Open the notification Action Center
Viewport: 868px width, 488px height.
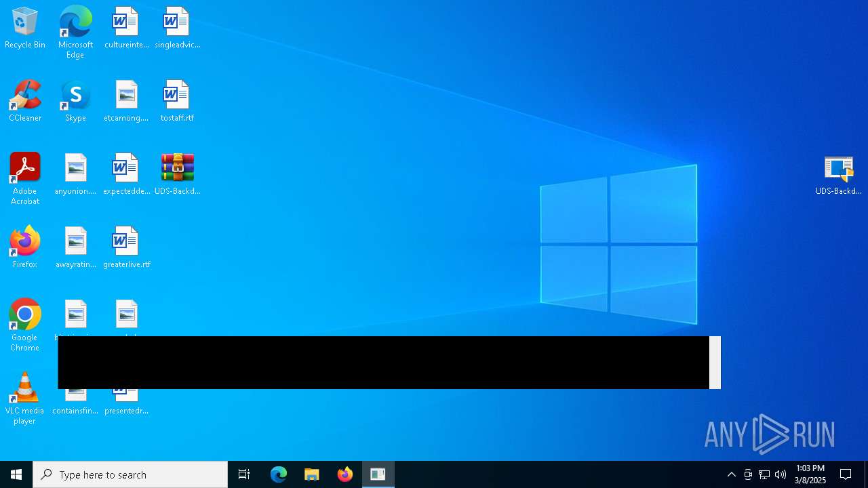[846, 474]
